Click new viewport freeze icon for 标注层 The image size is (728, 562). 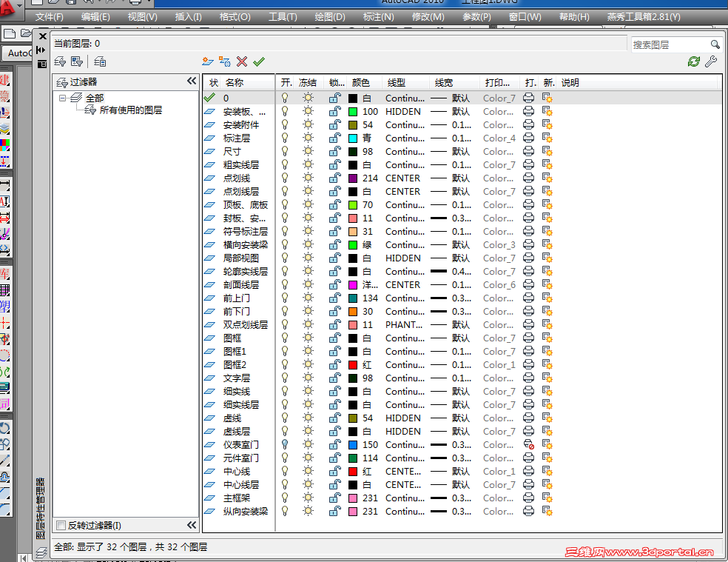tap(547, 138)
